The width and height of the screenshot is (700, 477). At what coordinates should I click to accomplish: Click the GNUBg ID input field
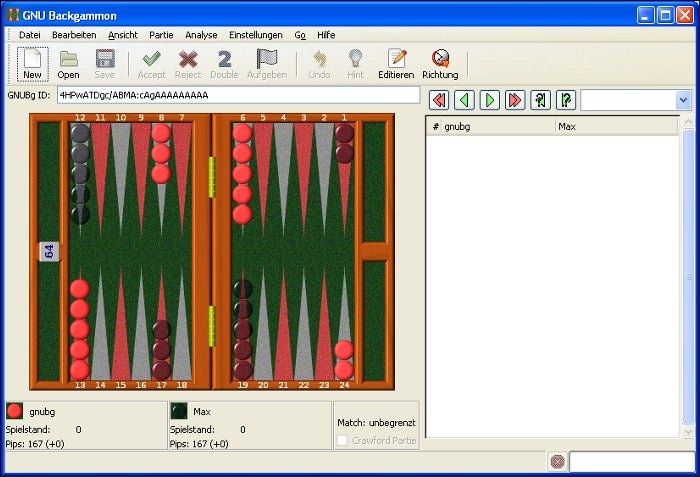[238, 95]
